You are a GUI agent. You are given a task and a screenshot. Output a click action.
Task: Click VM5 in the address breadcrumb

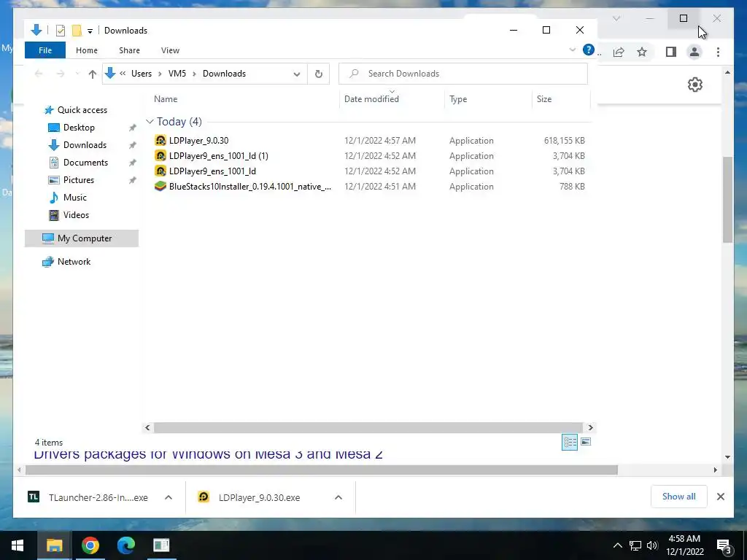[x=177, y=74]
